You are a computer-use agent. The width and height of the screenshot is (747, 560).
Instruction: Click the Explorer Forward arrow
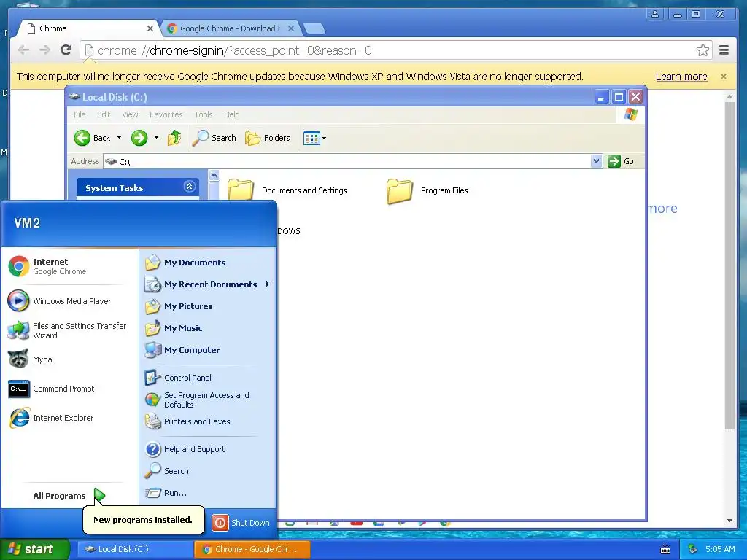tap(139, 138)
